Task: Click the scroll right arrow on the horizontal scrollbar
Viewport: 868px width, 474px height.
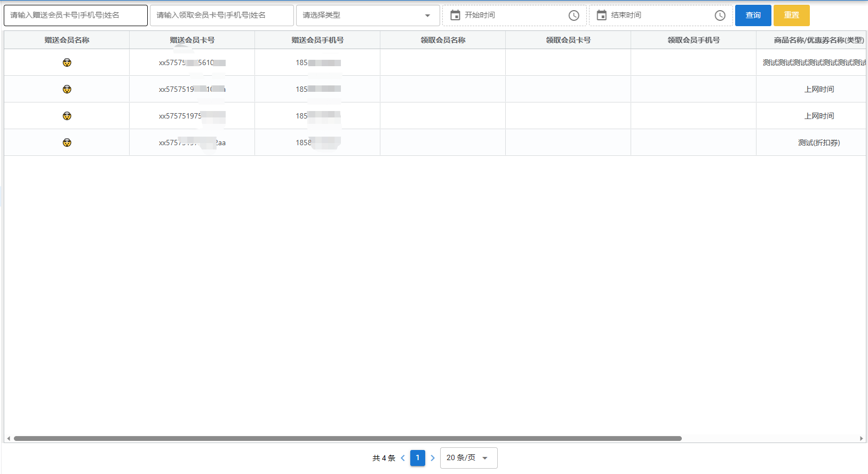Action: [861, 439]
